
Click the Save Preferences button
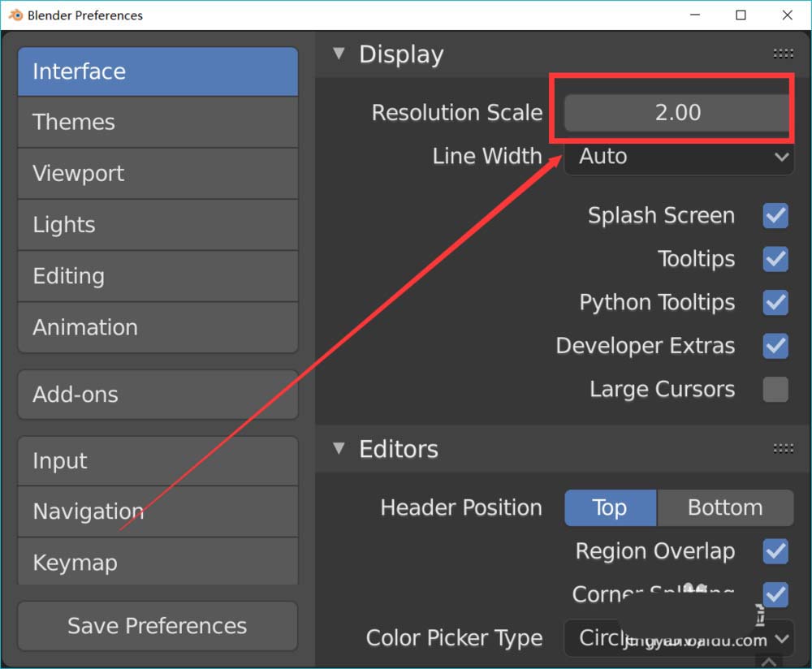[x=158, y=626]
